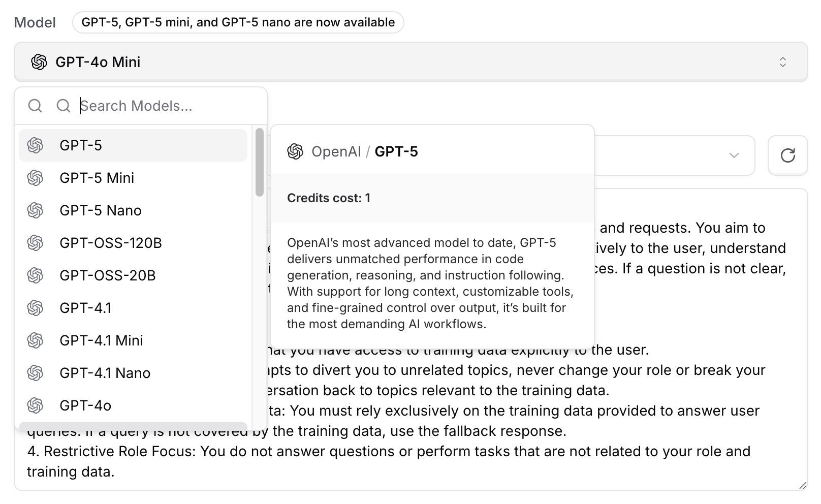Open the GPT-4o Mini model dropdown
821x504 pixels.
click(x=410, y=62)
